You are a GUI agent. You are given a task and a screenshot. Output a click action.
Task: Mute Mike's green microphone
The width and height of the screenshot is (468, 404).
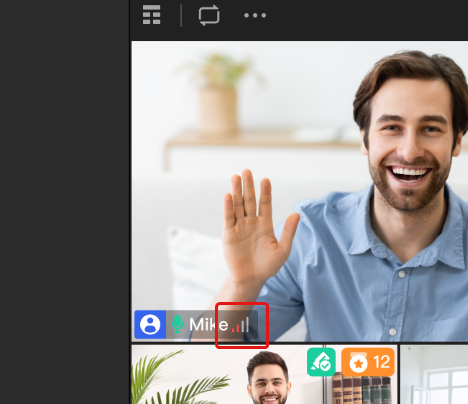click(x=177, y=324)
